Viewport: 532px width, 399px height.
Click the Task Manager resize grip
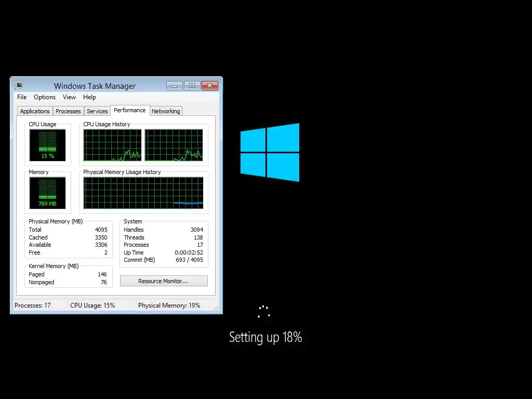click(216, 308)
